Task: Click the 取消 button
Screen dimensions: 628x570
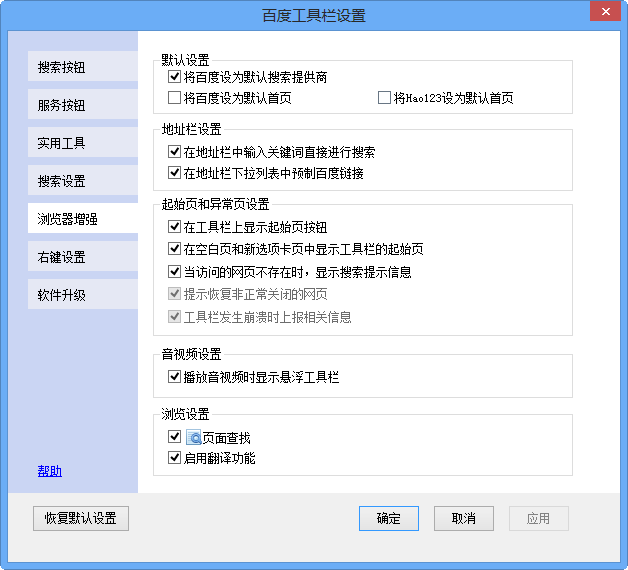Action: pyautogui.click(x=464, y=518)
